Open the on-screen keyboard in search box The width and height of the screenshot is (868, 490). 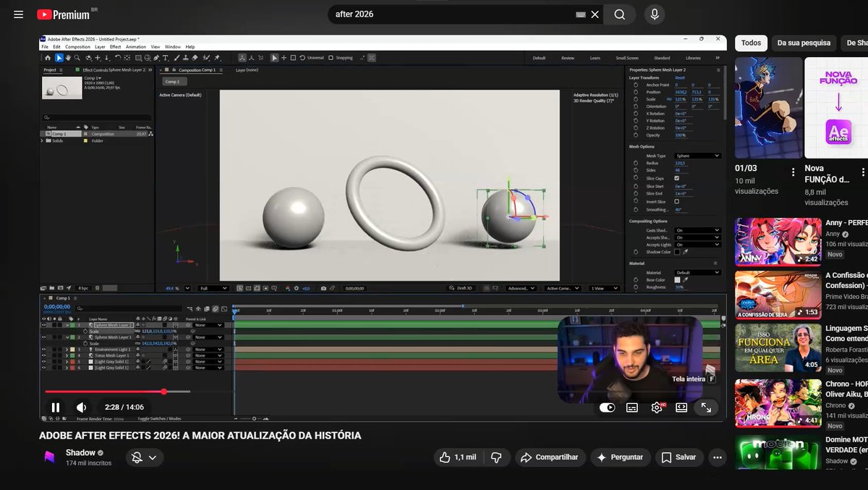(580, 14)
